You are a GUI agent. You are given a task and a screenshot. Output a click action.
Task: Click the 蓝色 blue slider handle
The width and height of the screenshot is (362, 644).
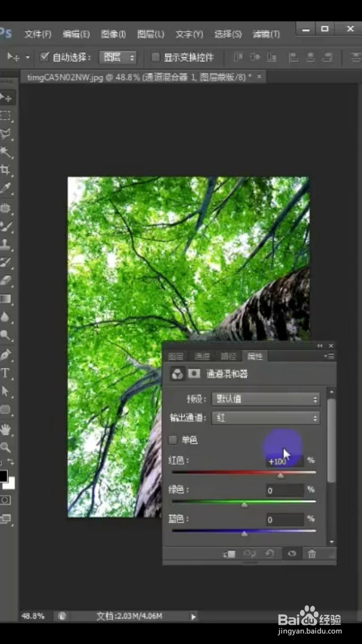244,534
